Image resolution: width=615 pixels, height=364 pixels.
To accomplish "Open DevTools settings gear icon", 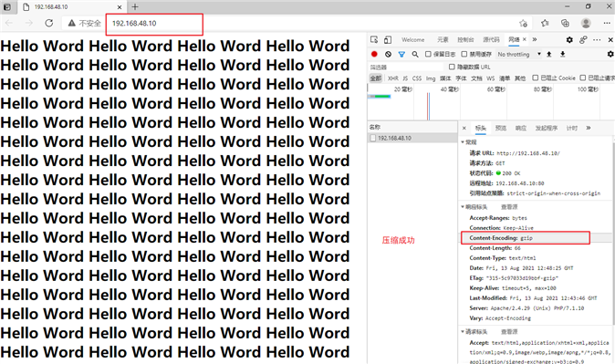I will [569, 39].
